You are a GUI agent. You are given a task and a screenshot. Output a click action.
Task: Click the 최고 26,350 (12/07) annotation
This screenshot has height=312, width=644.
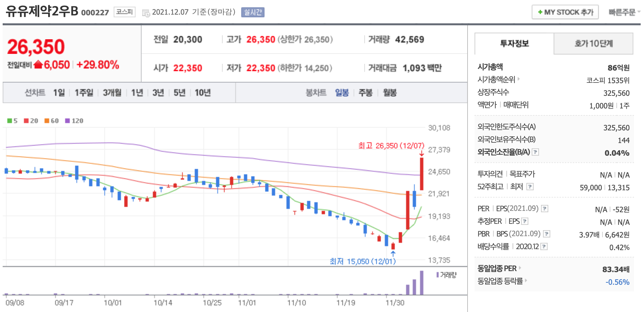pos(391,145)
